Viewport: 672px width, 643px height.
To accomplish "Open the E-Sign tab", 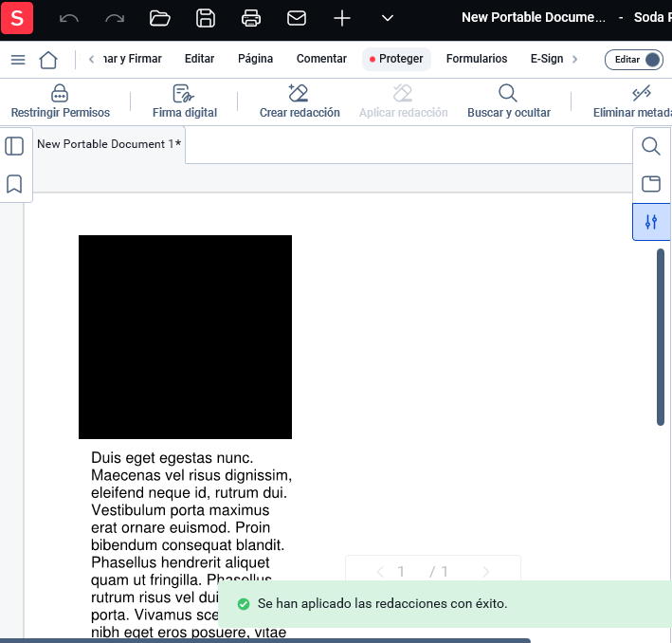I will point(547,59).
